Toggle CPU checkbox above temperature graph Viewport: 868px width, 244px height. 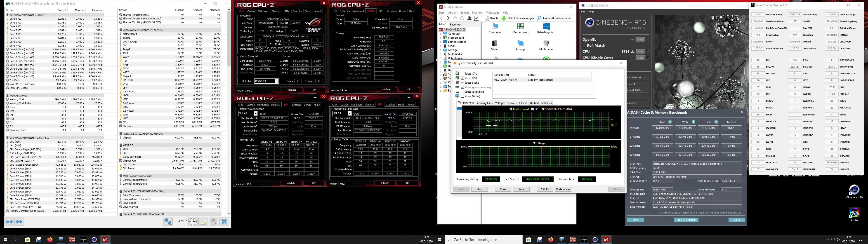point(532,109)
